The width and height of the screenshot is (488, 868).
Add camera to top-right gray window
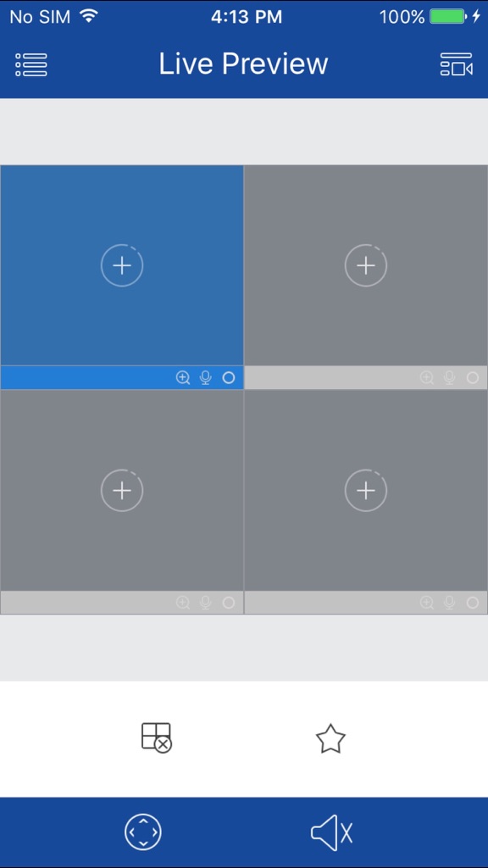click(366, 265)
